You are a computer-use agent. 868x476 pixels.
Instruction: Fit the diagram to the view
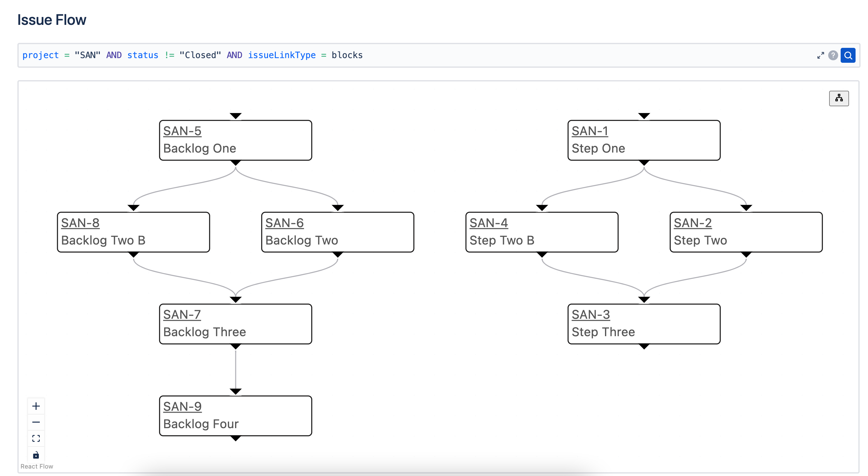click(x=36, y=438)
